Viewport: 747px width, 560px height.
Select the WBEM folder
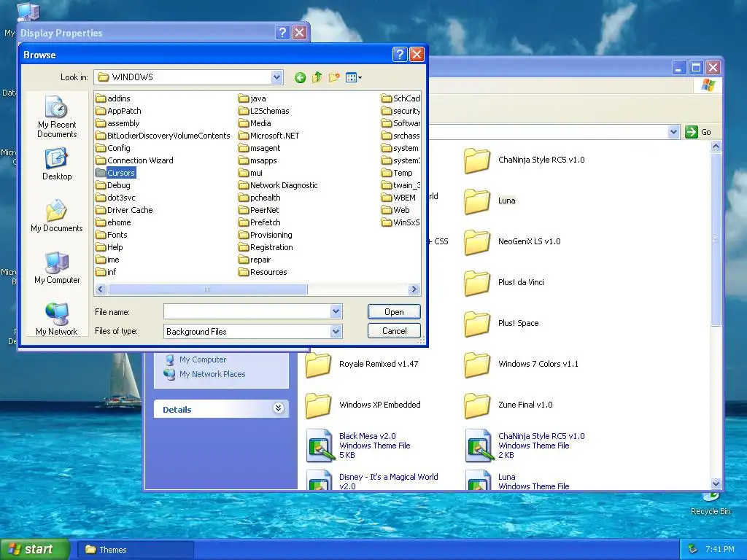click(398, 198)
